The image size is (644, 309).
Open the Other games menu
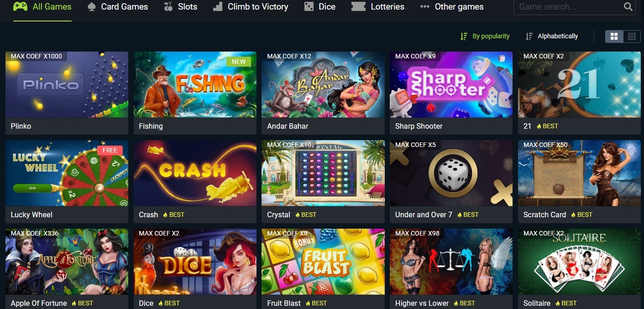(x=452, y=7)
